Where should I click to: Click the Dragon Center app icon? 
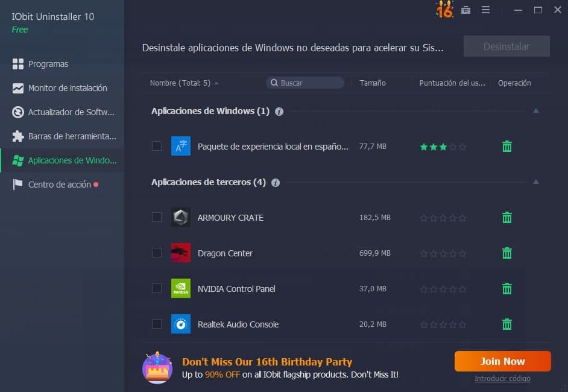181,253
